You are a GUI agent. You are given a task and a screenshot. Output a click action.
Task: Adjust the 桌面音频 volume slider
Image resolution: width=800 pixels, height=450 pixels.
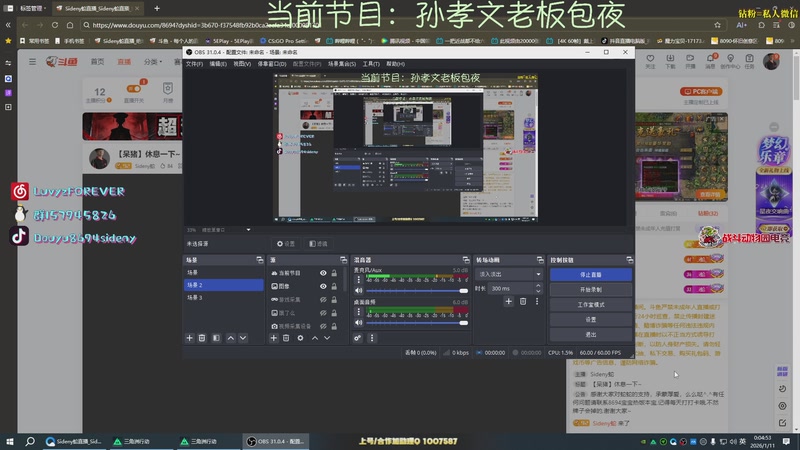pyautogui.click(x=417, y=322)
